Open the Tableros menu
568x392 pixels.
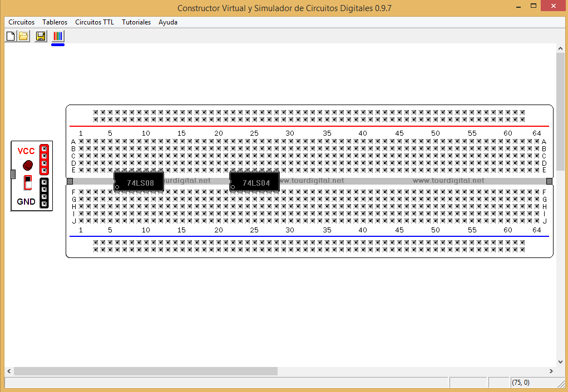point(55,22)
